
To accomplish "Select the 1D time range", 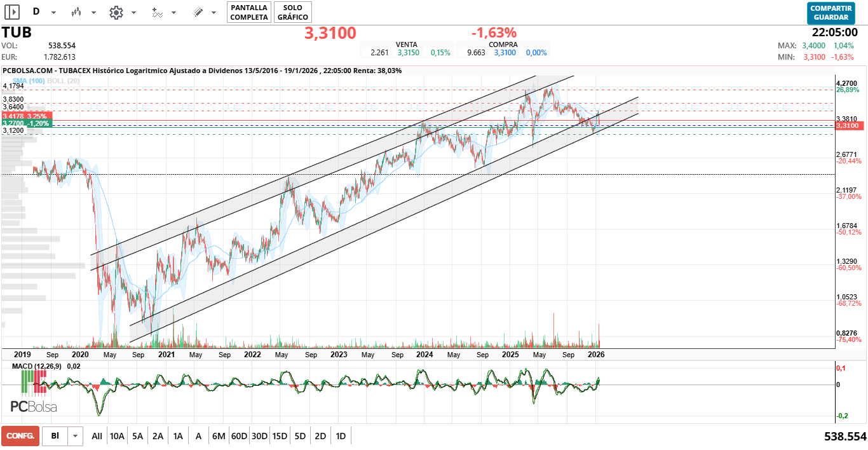I will tap(341, 436).
